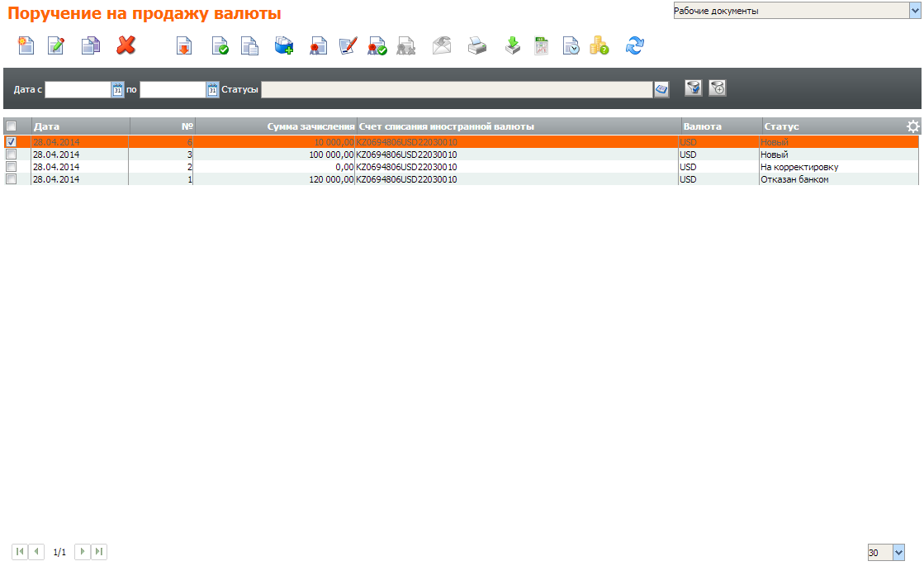The image size is (924, 566).
Task: Click the gold coins with question mark icon
Action: tap(599, 45)
